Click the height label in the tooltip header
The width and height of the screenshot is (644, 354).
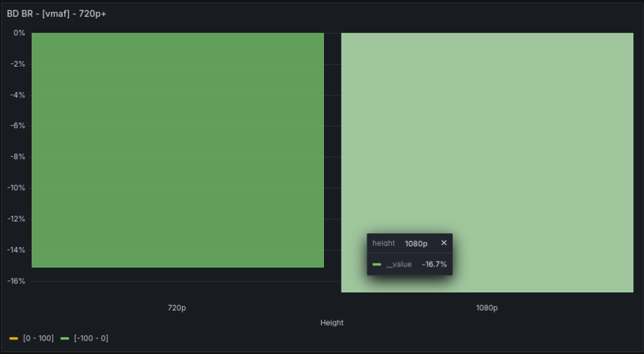(x=384, y=243)
